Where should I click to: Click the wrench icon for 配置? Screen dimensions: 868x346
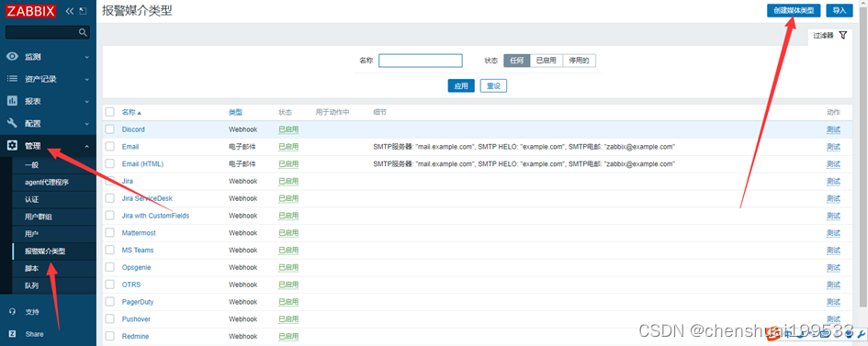(x=12, y=123)
